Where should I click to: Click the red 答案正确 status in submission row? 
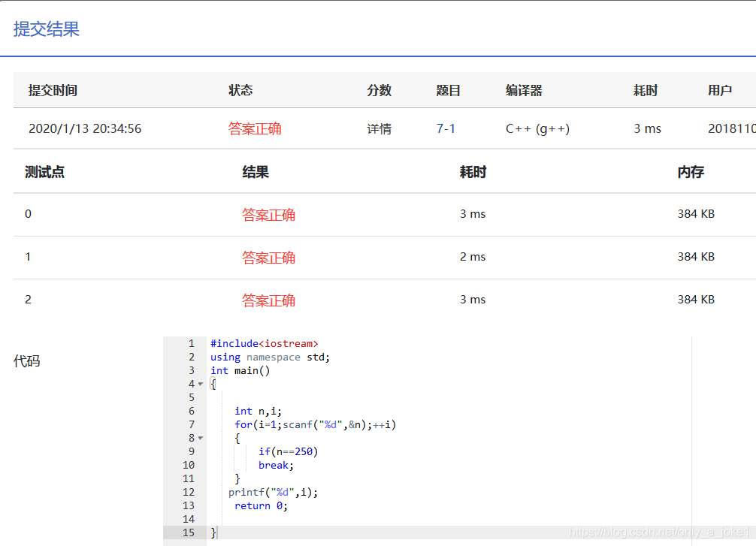pyautogui.click(x=255, y=128)
